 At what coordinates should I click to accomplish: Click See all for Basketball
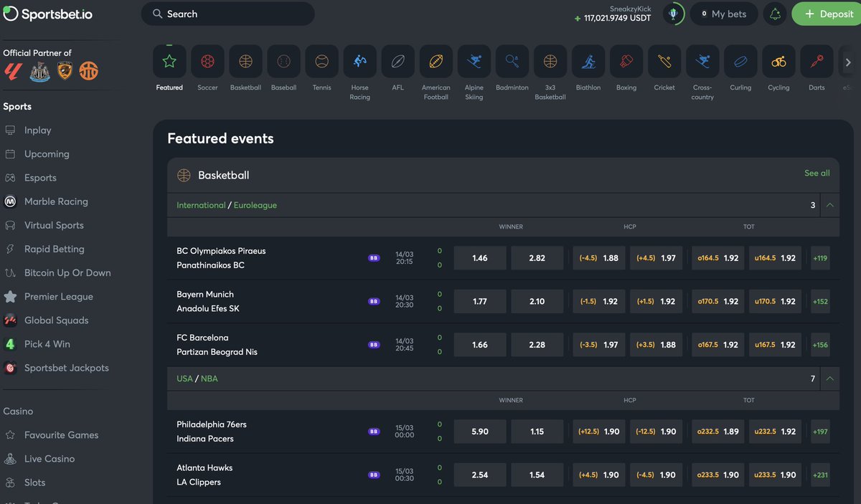click(817, 173)
